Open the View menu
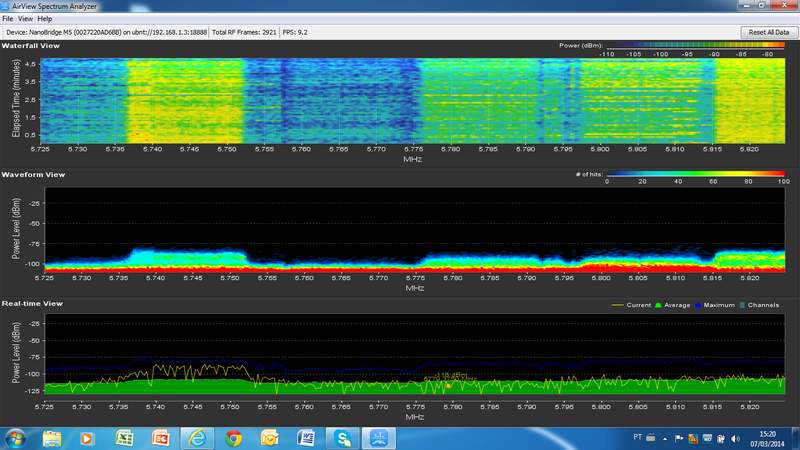800x450 pixels. (x=25, y=19)
